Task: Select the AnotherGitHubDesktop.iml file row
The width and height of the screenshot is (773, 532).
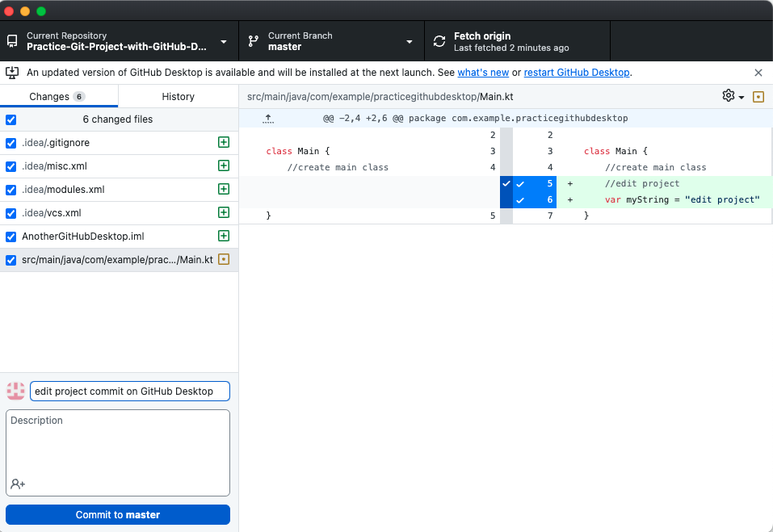Action: point(119,237)
